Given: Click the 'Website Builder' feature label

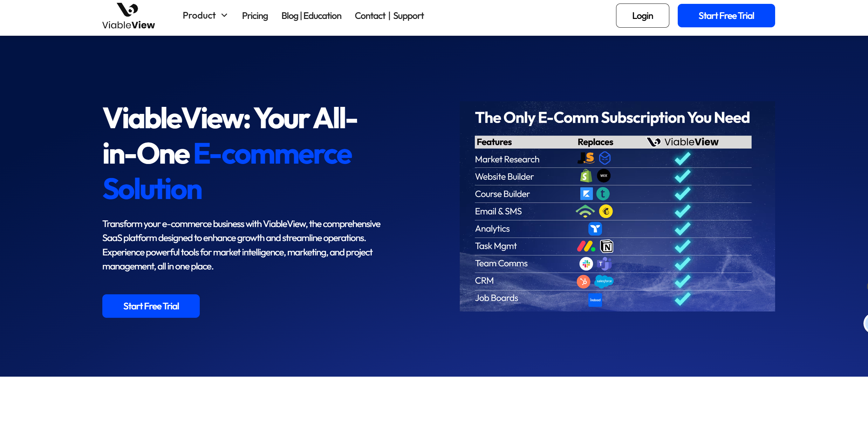Looking at the screenshot, I should point(504,177).
